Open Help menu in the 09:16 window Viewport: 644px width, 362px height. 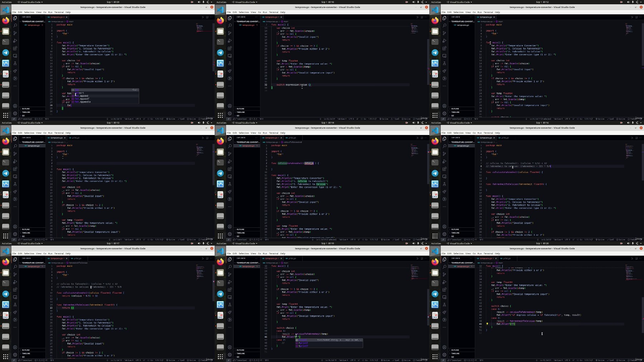point(497,133)
